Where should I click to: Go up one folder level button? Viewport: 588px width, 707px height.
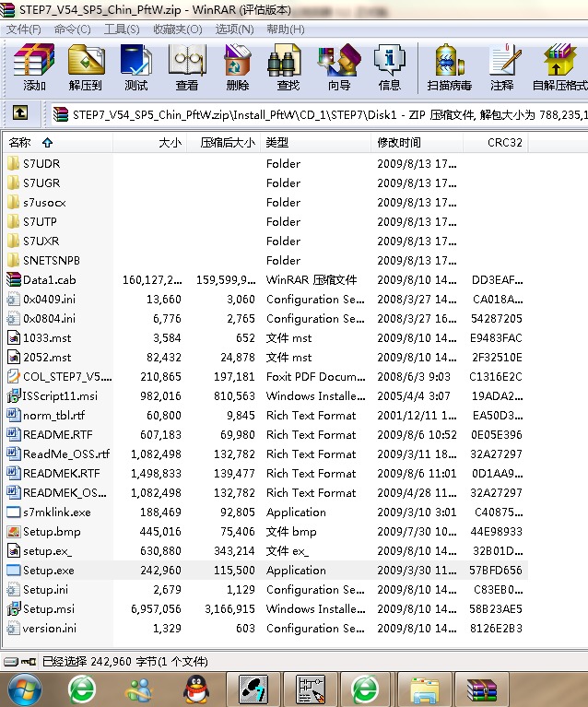click(19, 113)
